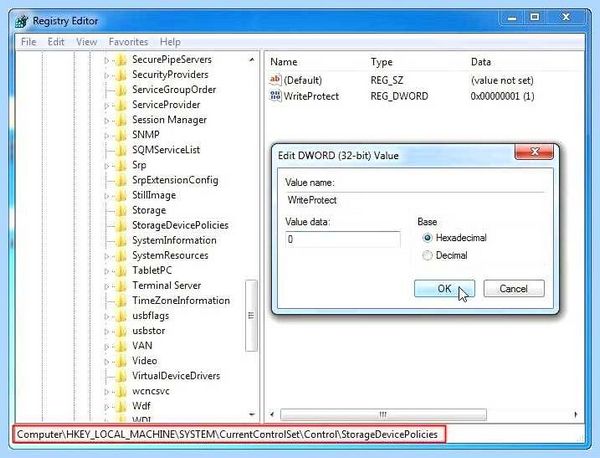Click the SNMP folder icon
Viewport: 600px width, 458px height.
(121, 135)
